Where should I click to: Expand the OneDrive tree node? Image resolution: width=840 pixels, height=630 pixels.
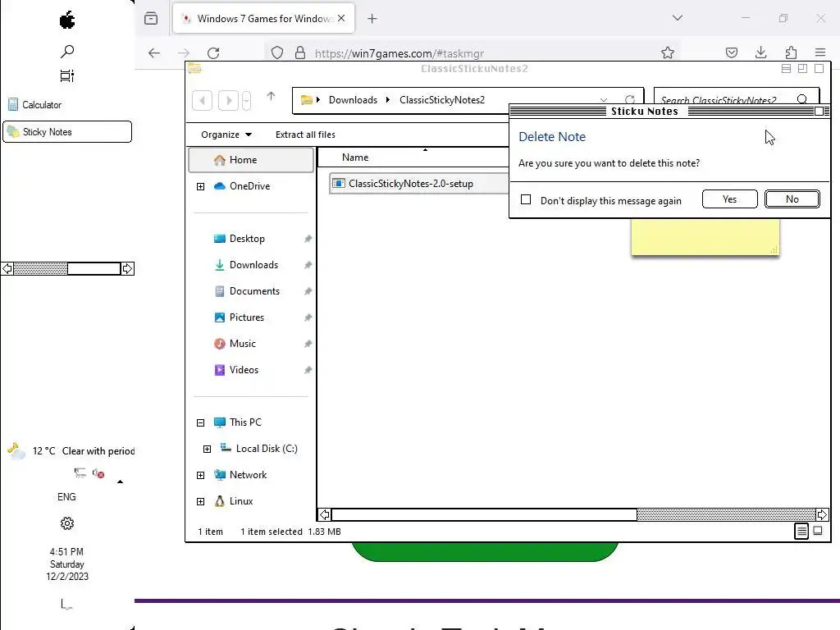200,186
